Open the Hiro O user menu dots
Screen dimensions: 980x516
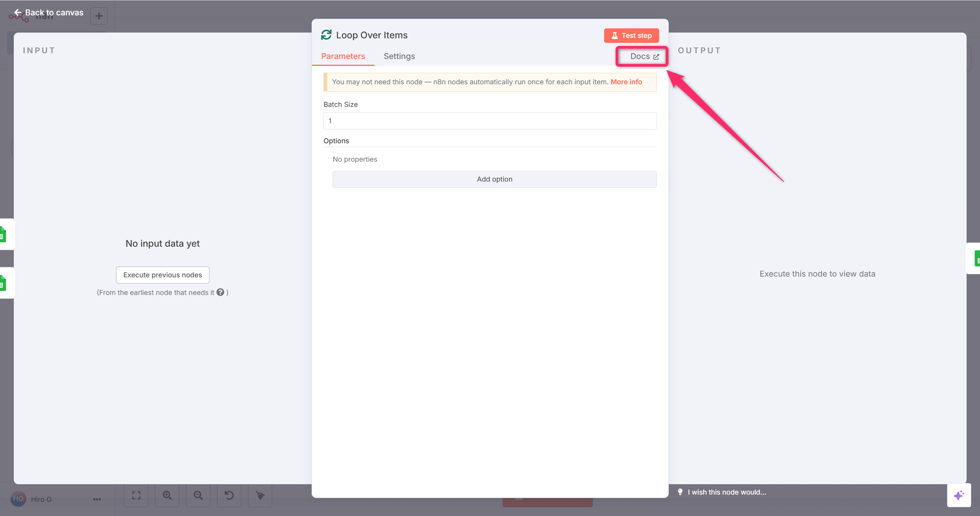coord(97,499)
